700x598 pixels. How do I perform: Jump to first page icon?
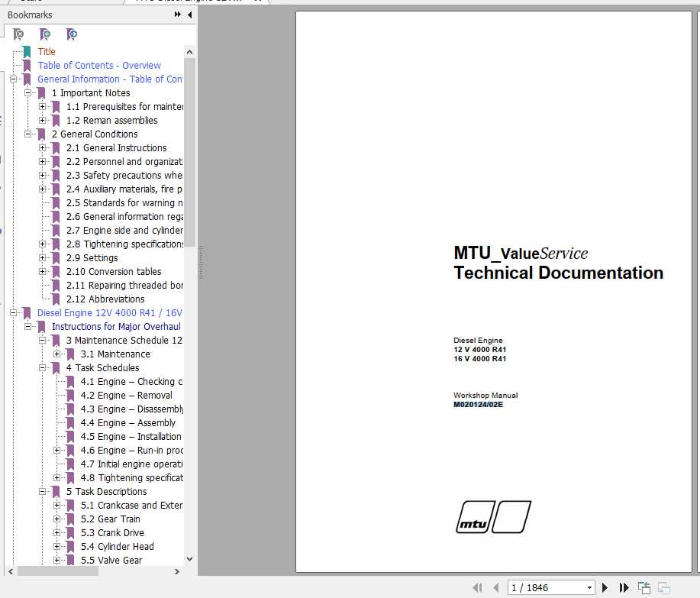pyautogui.click(x=478, y=587)
